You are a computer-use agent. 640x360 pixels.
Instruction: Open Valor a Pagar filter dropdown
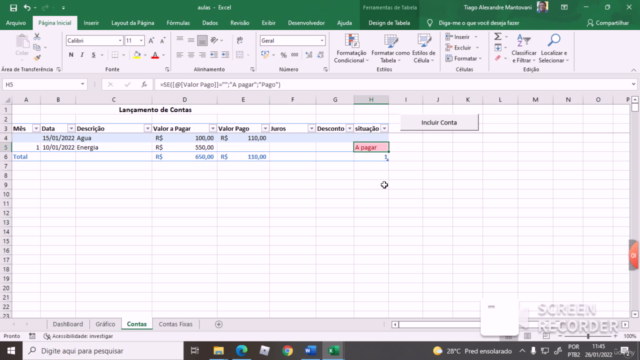[213, 129]
